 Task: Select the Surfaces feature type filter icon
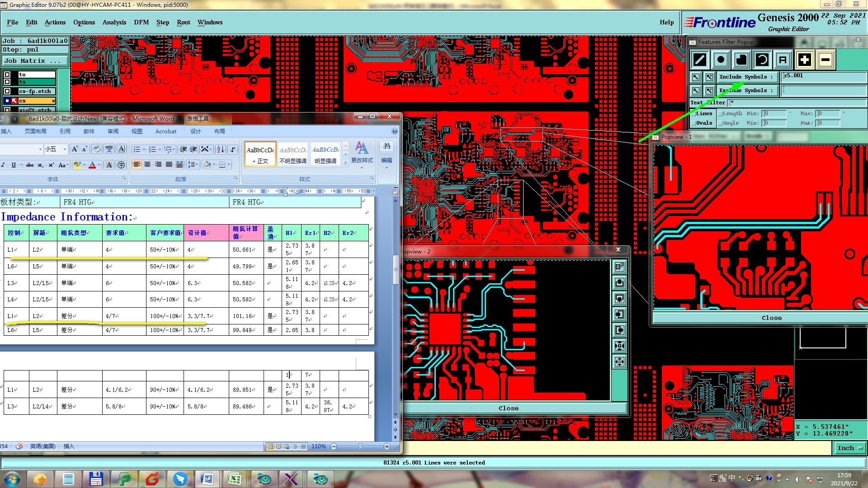pos(741,60)
